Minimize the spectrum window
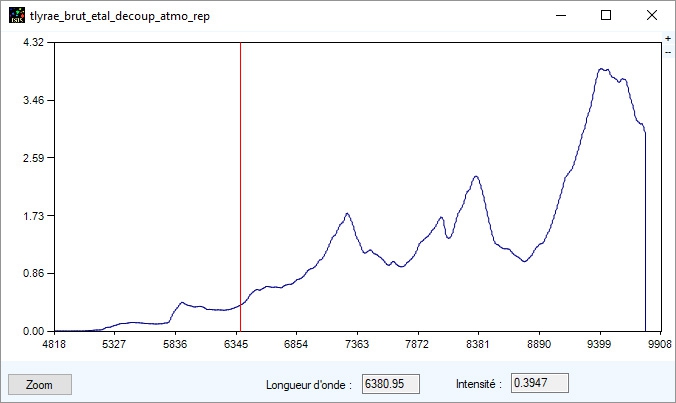The height and width of the screenshot is (403, 676). point(561,16)
